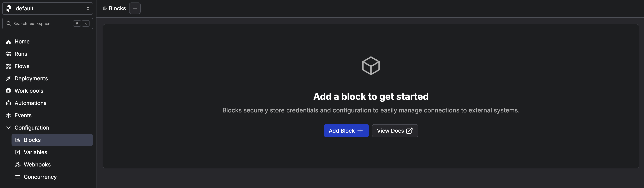Open the default workspace switcher dropdown

point(47,8)
